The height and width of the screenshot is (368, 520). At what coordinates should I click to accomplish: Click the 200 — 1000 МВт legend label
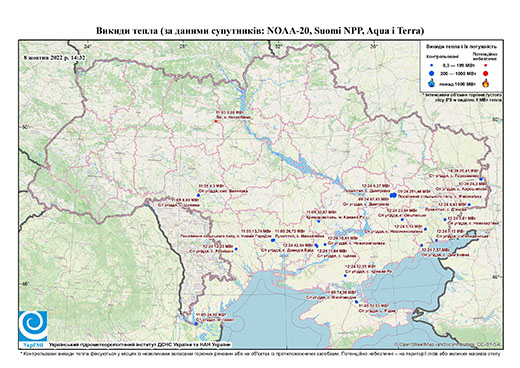(458, 73)
